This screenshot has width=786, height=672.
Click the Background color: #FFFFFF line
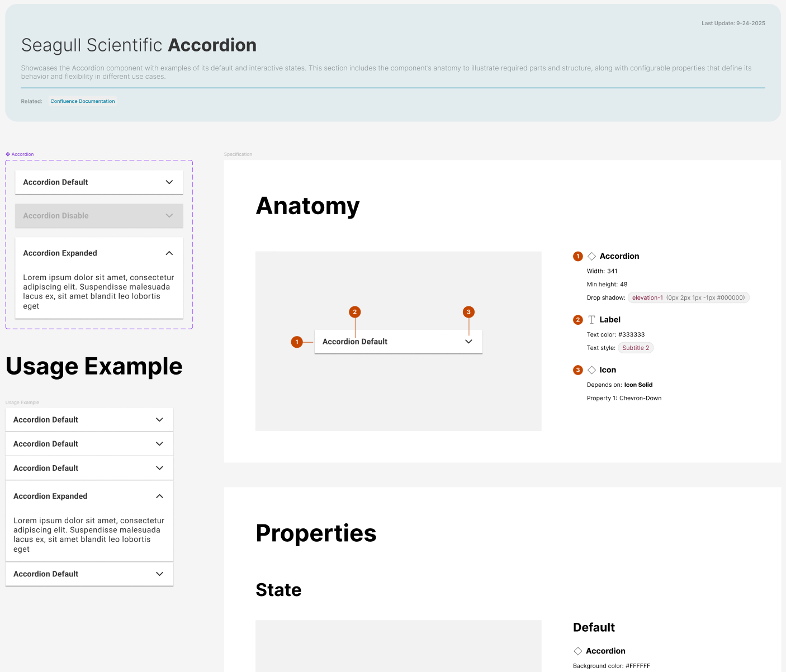click(x=612, y=666)
